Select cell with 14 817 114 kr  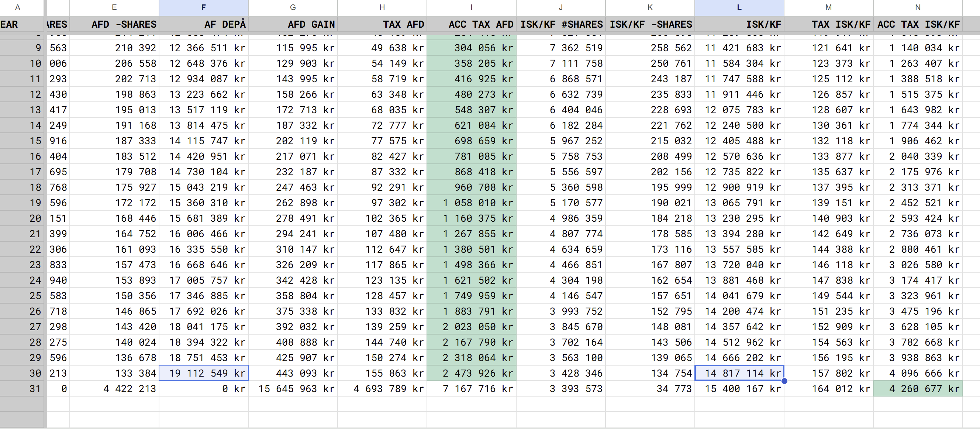(739, 373)
